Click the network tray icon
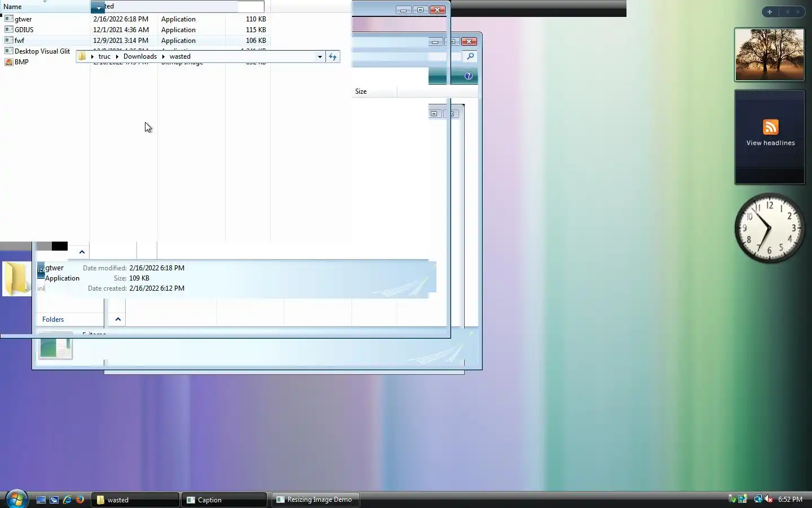 coord(758,499)
